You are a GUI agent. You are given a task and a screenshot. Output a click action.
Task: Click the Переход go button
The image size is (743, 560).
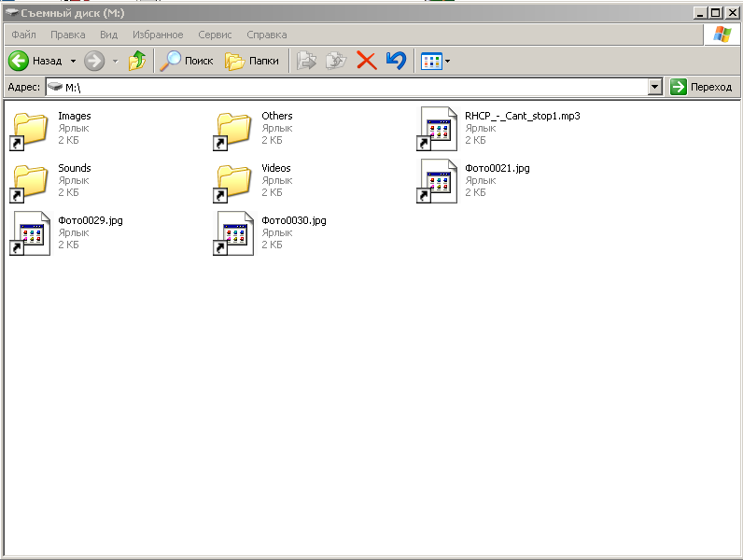pyautogui.click(x=701, y=87)
